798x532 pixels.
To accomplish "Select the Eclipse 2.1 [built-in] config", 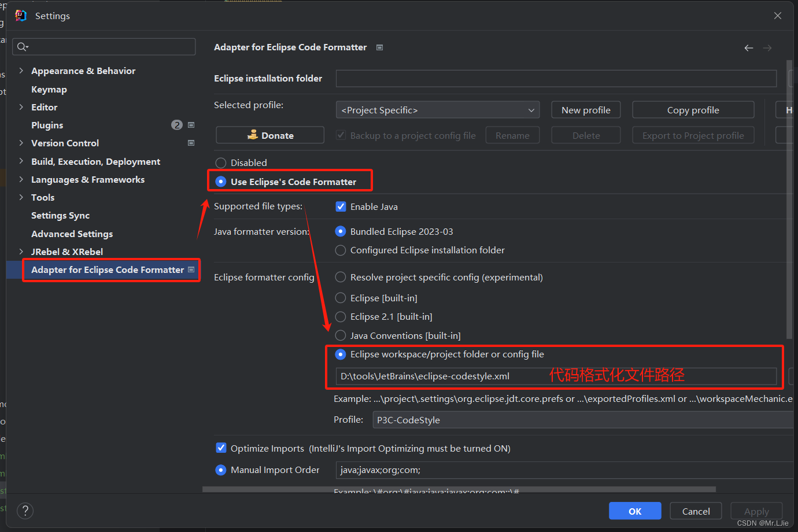I will (341, 316).
